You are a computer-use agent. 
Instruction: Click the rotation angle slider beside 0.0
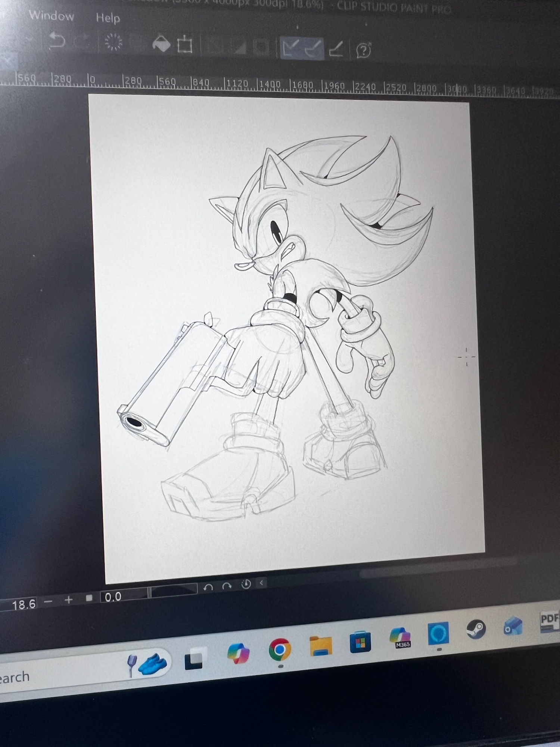pos(173,590)
